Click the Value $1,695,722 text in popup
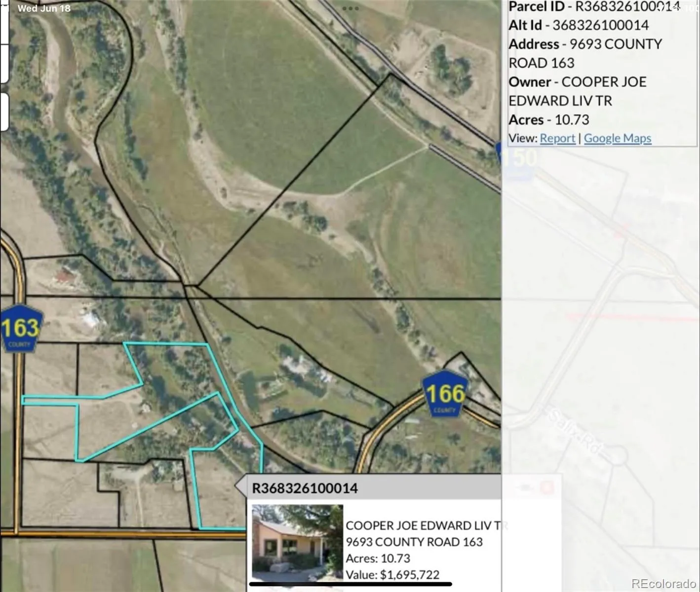This screenshot has width=700, height=592. 392,575
